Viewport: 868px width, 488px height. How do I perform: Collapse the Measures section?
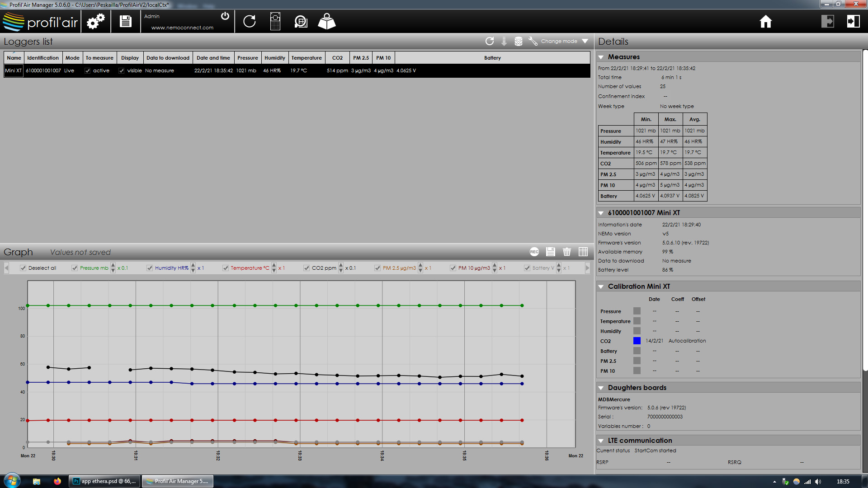601,57
